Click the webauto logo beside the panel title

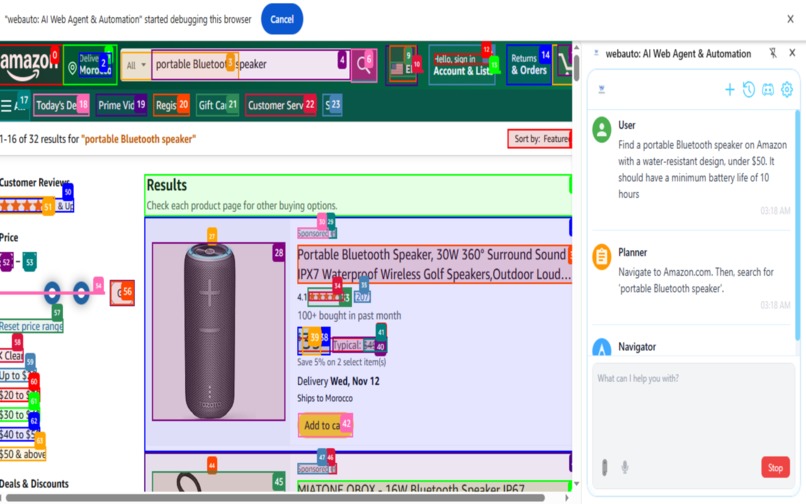coord(596,53)
